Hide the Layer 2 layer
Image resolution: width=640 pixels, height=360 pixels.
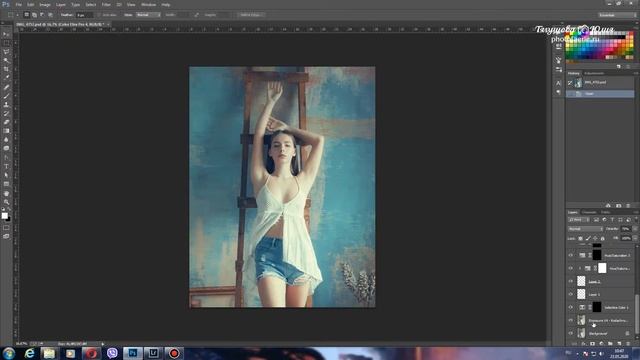pyautogui.click(x=571, y=281)
